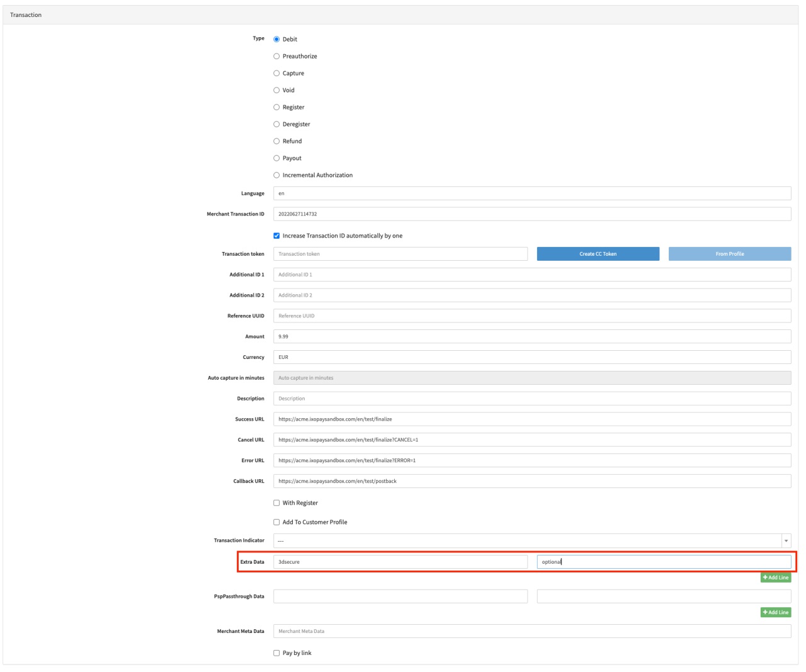Enable the With Register checkbox
806x672 pixels.
pyautogui.click(x=276, y=503)
